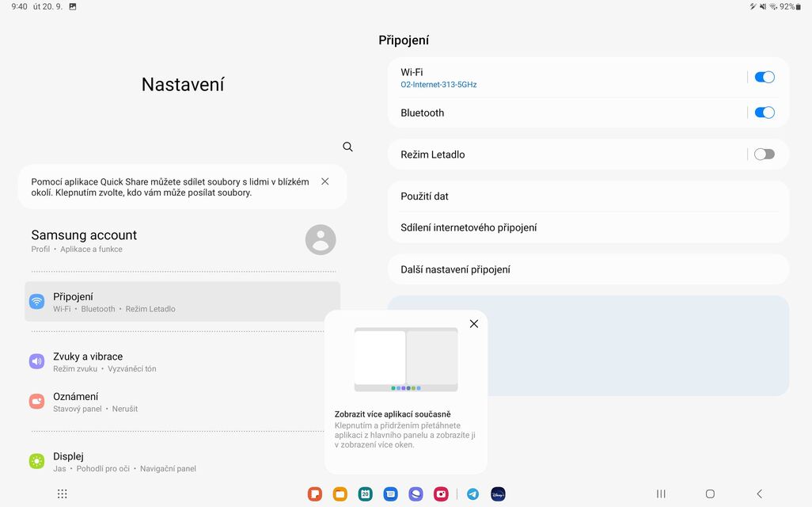Screen dimensions: 812x507
Task: Turn off the Wi-Fi switch
Action: pos(764,77)
